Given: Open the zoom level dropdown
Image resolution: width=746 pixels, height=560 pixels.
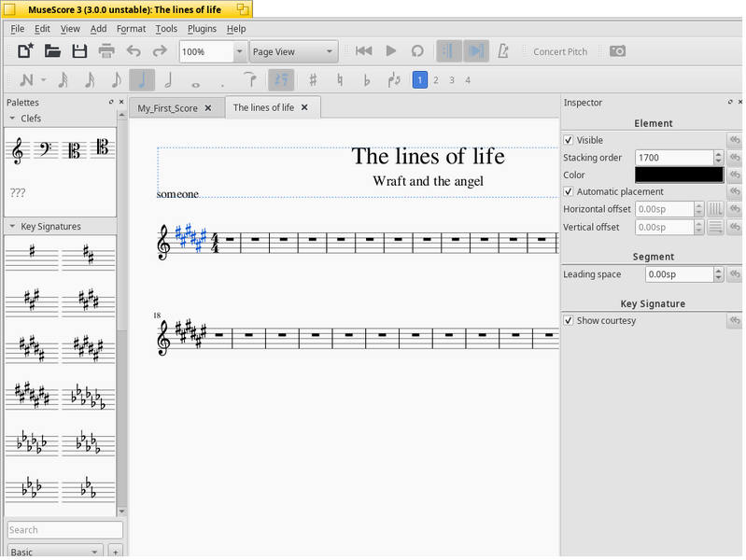Looking at the screenshot, I should [x=239, y=51].
